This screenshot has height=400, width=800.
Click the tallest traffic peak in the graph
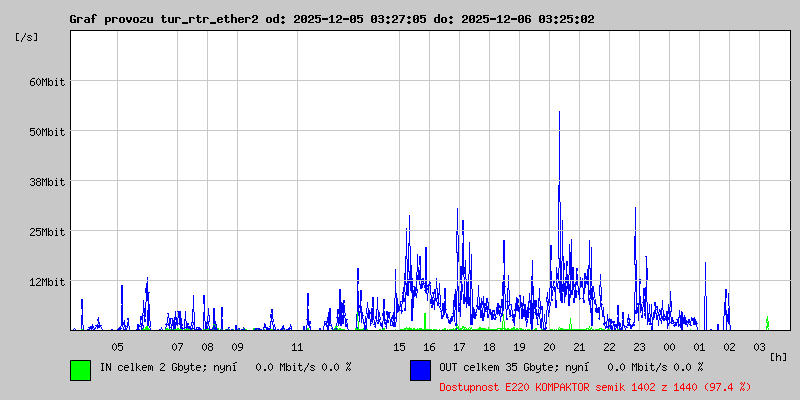(x=559, y=113)
